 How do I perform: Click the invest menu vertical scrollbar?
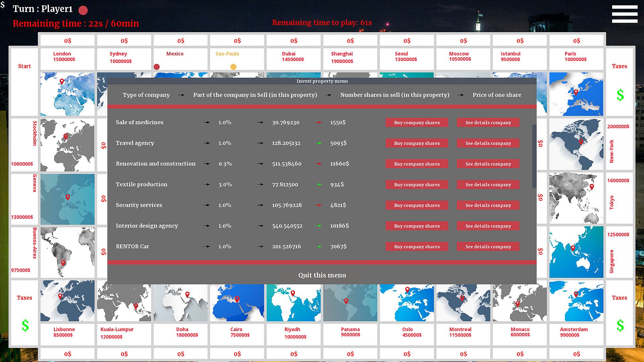click(534, 156)
